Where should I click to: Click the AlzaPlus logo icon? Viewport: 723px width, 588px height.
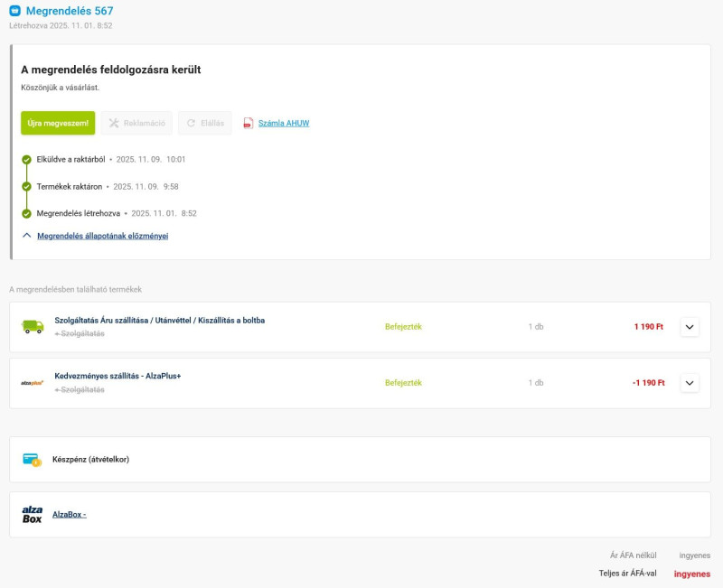(33, 383)
